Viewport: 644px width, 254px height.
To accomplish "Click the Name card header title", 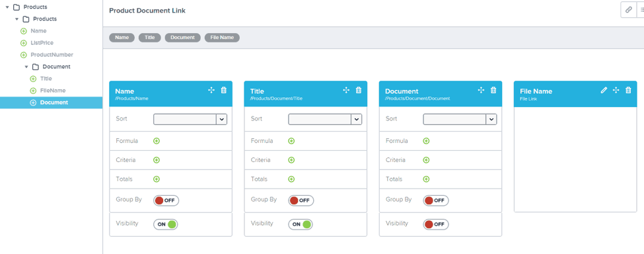I will click(x=124, y=91).
